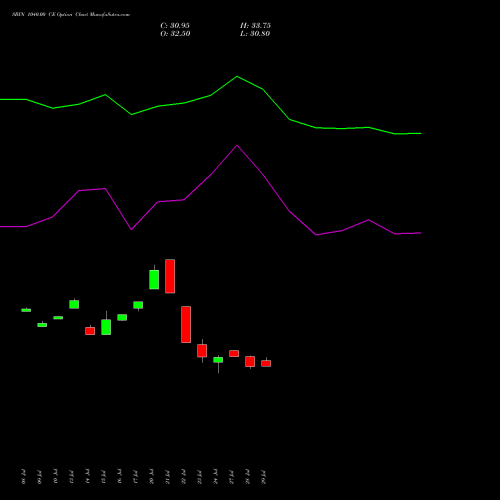
Task: Click the close value C: 30.95
Action: point(175,26)
